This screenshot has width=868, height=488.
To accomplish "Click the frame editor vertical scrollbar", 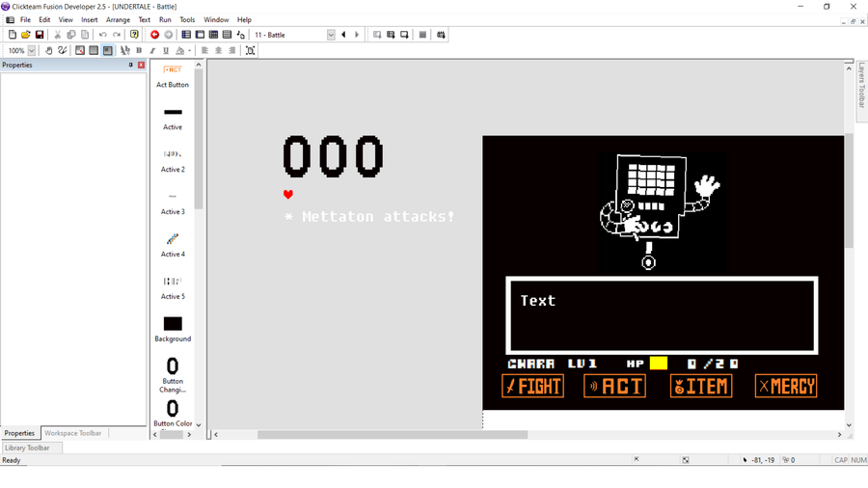I will (849, 191).
